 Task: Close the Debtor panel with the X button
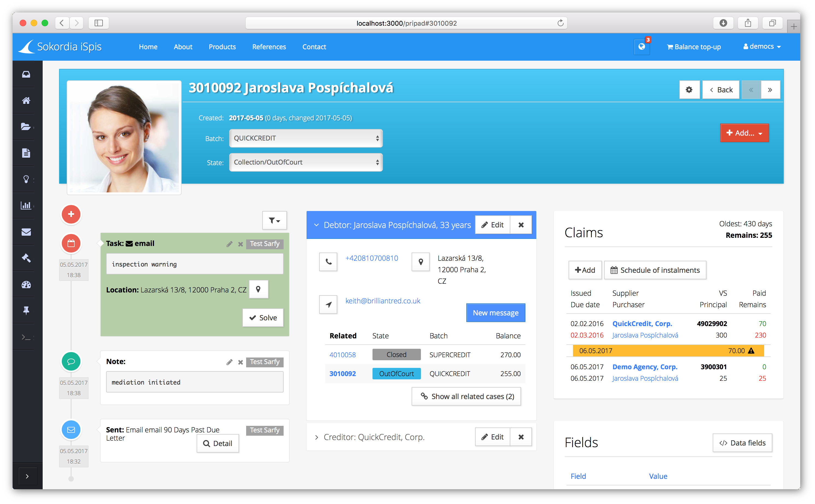coord(521,225)
